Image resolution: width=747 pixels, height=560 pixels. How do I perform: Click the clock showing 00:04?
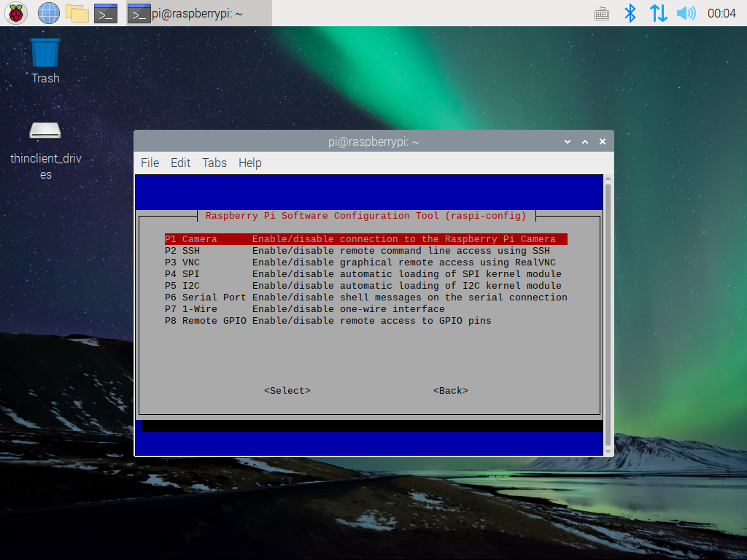(721, 13)
